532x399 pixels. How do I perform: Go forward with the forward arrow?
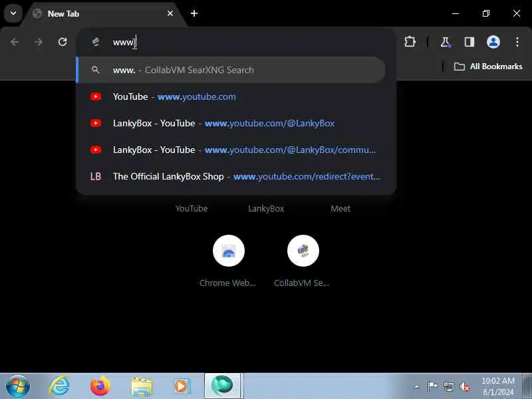coord(39,42)
